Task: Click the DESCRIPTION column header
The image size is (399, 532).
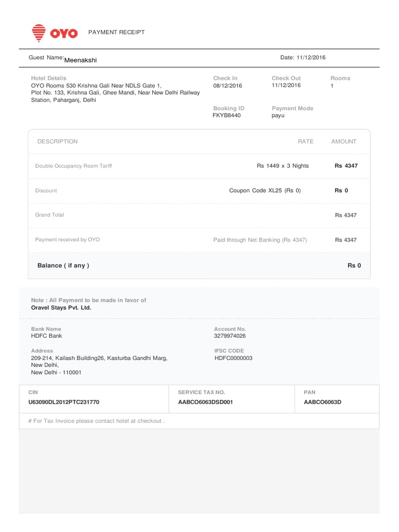Action: click(58, 141)
